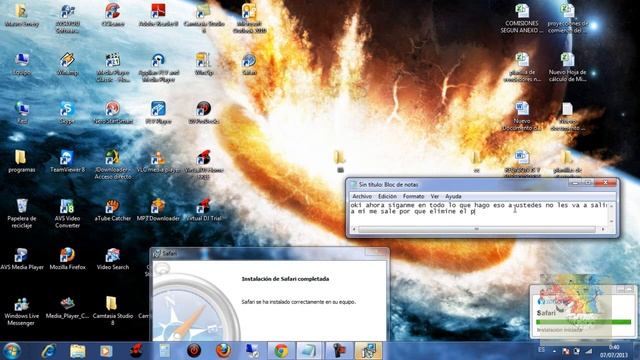Image resolution: width=640 pixels, height=360 pixels.
Task: Select the Microsoft Outlook desktop icon
Action: pos(249,18)
